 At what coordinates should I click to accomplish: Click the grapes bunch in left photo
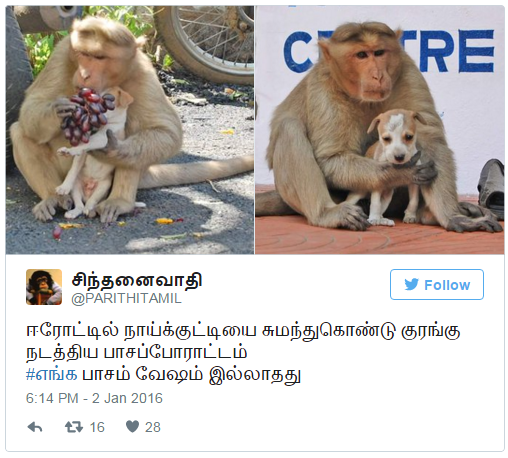(x=87, y=114)
